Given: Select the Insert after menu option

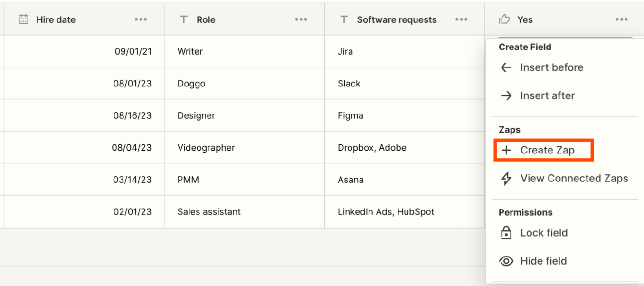Looking at the screenshot, I should [547, 95].
